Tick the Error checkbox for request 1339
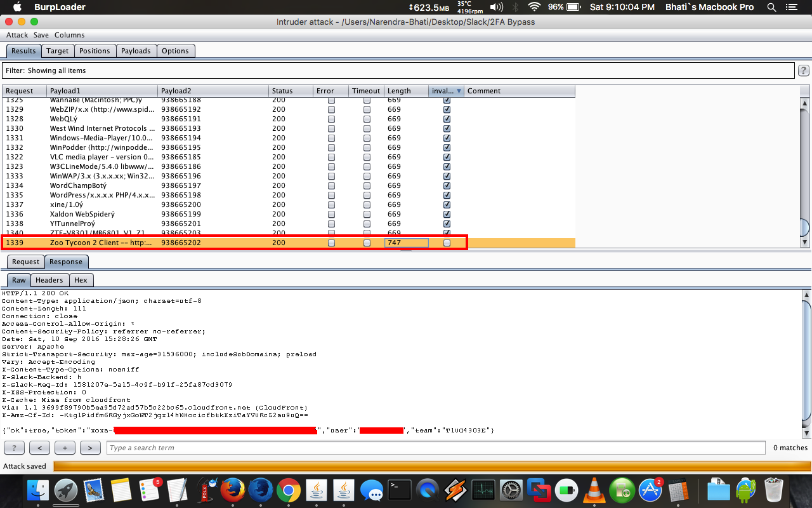Image resolution: width=812 pixels, height=508 pixels. pos(331,243)
